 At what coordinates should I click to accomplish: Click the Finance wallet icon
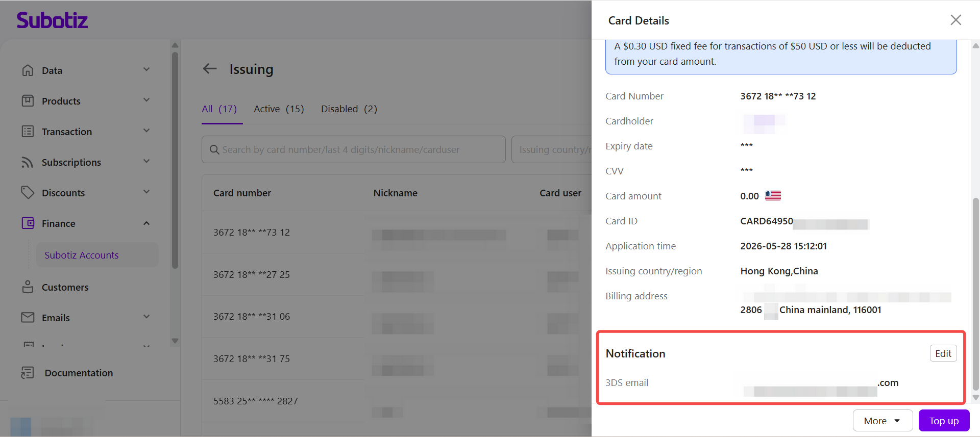pos(28,223)
